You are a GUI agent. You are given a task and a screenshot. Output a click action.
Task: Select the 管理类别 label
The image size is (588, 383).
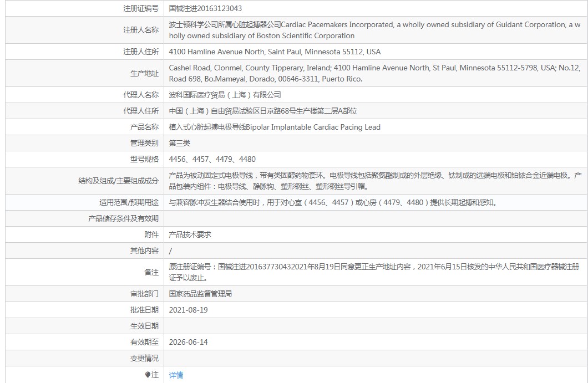[x=144, y=143]
